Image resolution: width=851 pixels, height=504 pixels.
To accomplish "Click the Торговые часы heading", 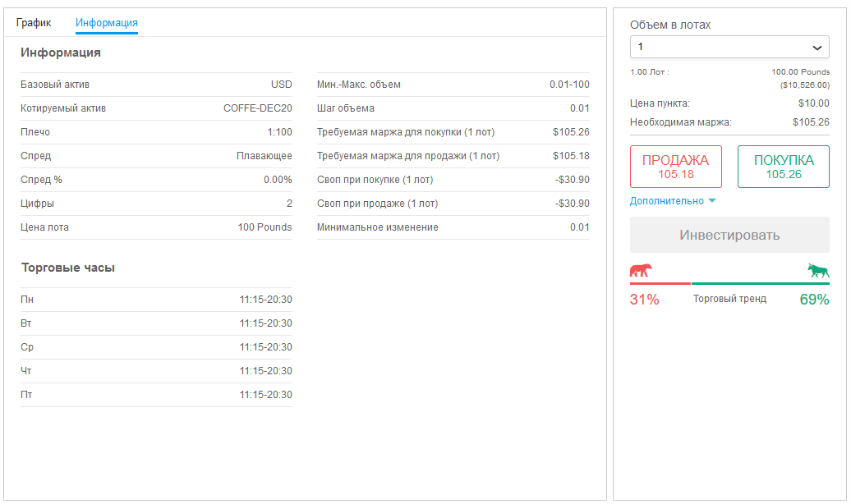I will point(68,268).
